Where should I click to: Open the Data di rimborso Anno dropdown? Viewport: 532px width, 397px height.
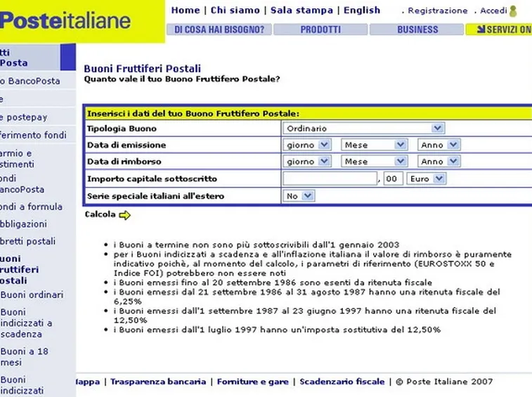click(x=439, y=161)
